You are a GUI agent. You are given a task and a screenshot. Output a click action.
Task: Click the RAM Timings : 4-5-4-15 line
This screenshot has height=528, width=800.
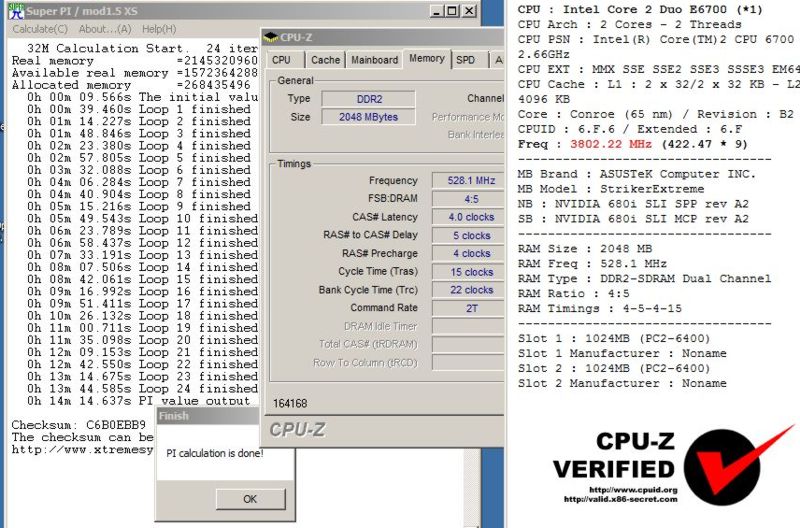[599, 308]
